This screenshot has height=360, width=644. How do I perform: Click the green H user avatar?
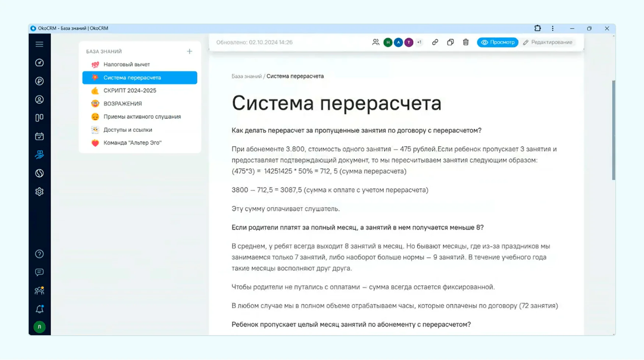[x=388, y=42]
